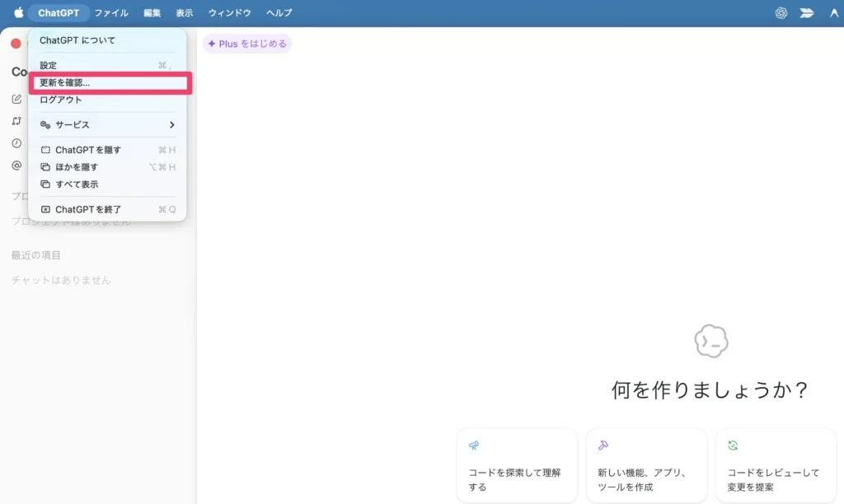Close the window with the red button
The width and height of the screenshot is (844, 504).
[x=16, y=44]
